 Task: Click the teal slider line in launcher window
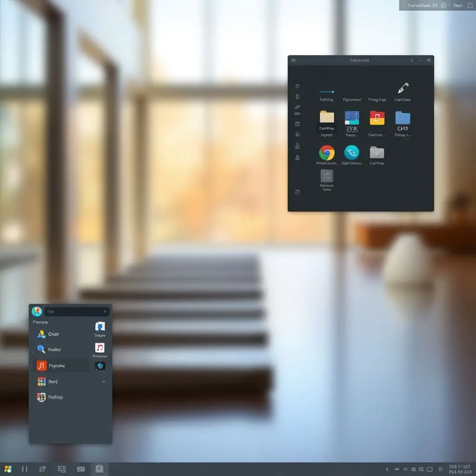(x=326, y=92)
